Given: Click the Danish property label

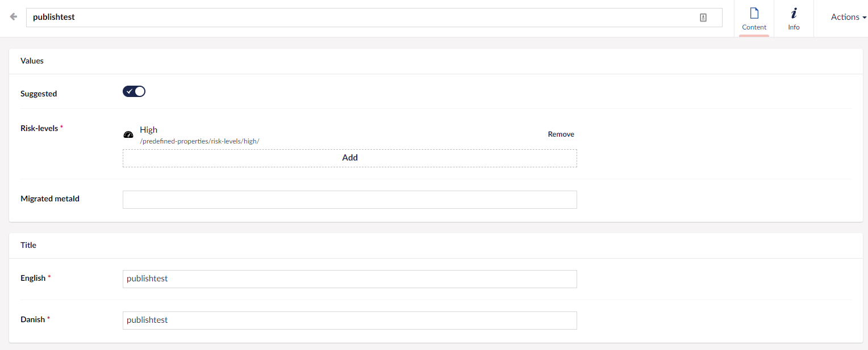Looking at the screenshot, I should click(32, 320).
